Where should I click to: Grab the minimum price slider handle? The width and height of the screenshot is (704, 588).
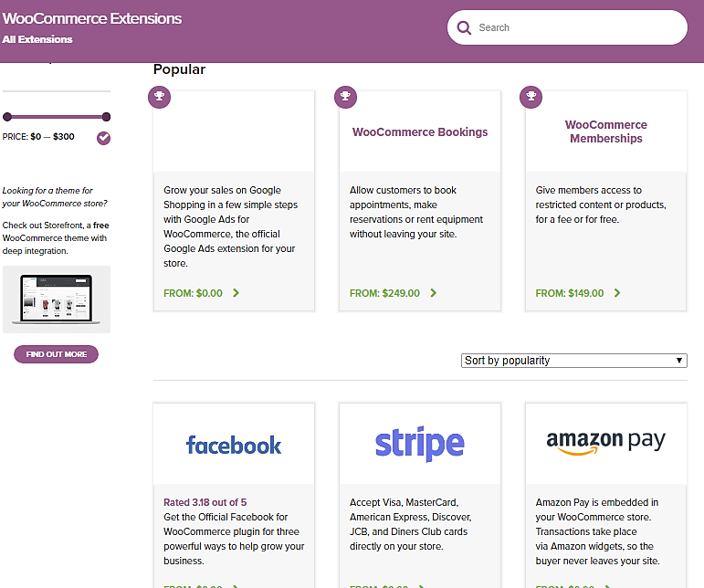pos(6,117)
